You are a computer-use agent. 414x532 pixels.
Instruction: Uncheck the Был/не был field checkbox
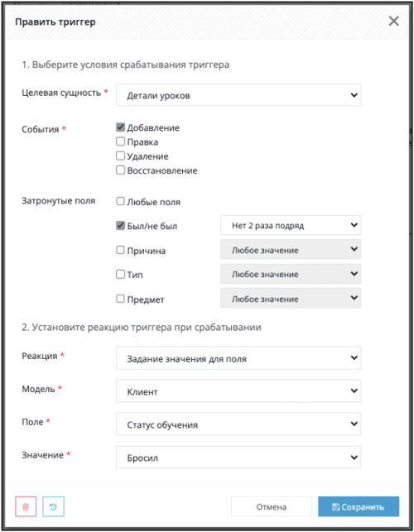pos(120,226)
